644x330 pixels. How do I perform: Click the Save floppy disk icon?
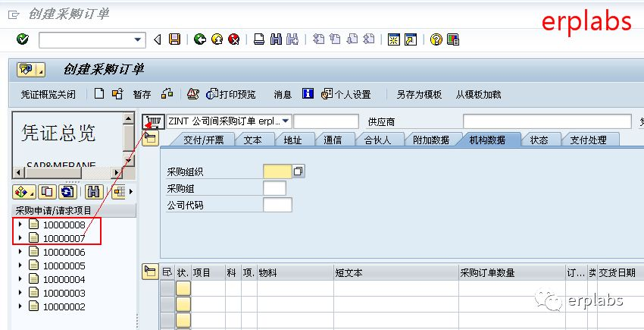[175, 39]
